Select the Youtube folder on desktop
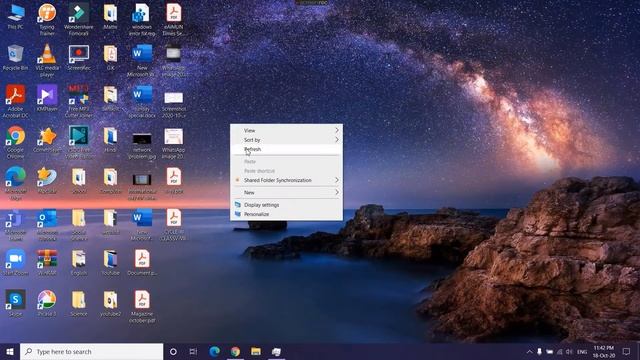The image size is (640, 360). point(110,262)
